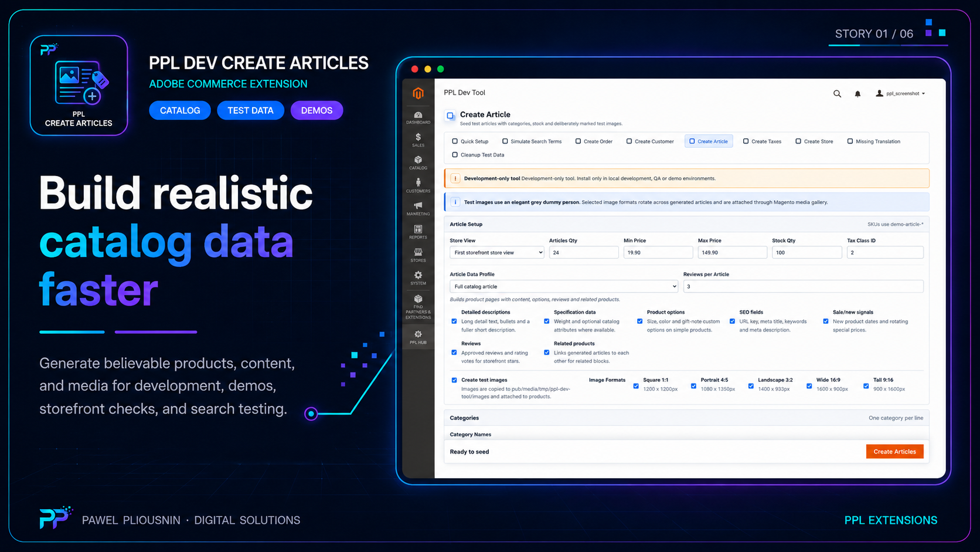The width and height of the screenshot is (980, 552).
Task: Toggle the Wide 16:9 image format
Action: click(809, 386)
